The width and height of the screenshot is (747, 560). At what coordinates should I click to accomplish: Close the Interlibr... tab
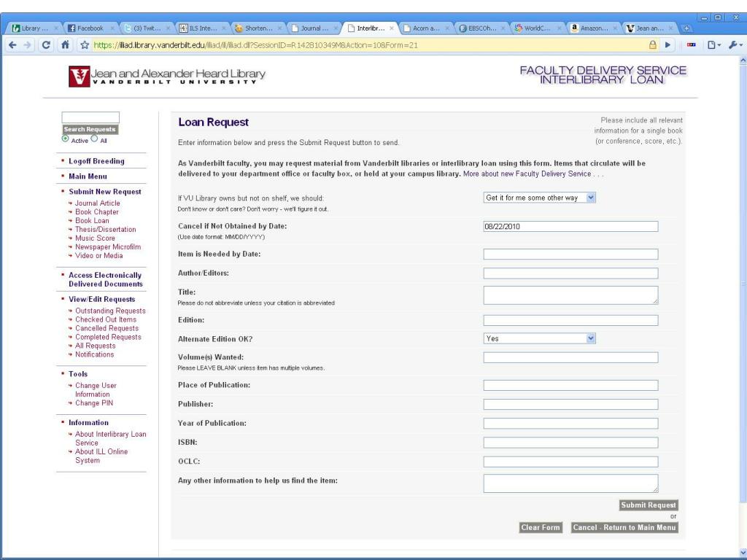[391, 28]
